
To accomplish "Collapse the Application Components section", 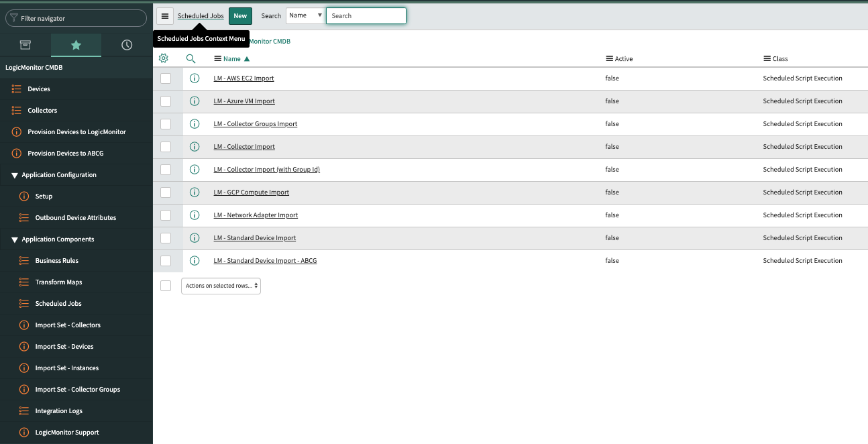I will [x=15, y=239].
